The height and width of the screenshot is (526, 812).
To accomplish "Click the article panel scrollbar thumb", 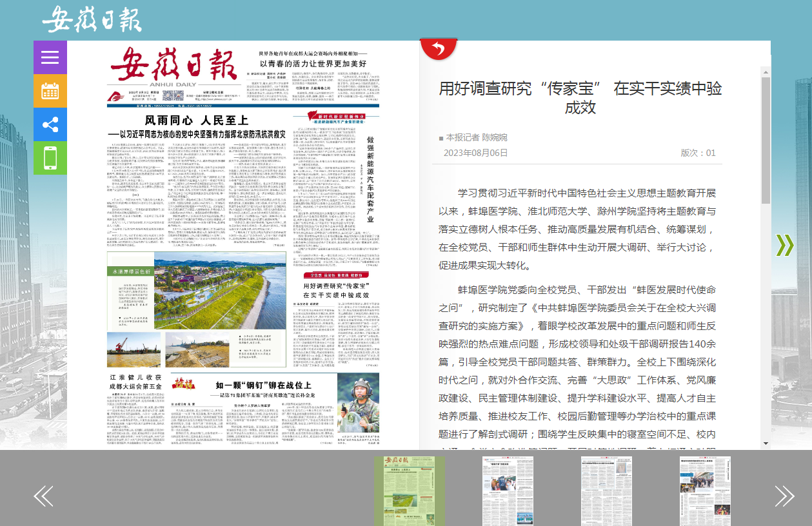I will pyautogui.click(x=766, y=139).
